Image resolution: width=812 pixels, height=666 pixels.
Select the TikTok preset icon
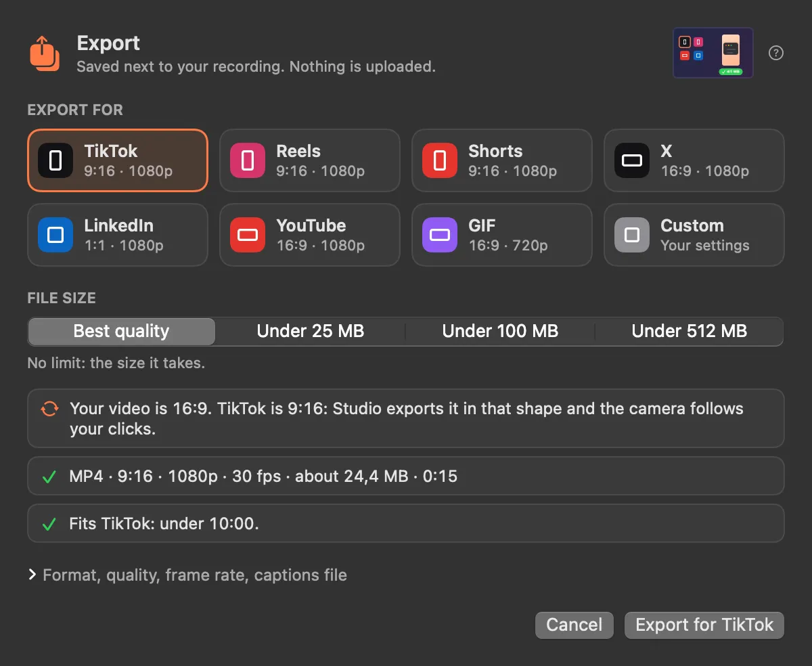click(55, 160)
